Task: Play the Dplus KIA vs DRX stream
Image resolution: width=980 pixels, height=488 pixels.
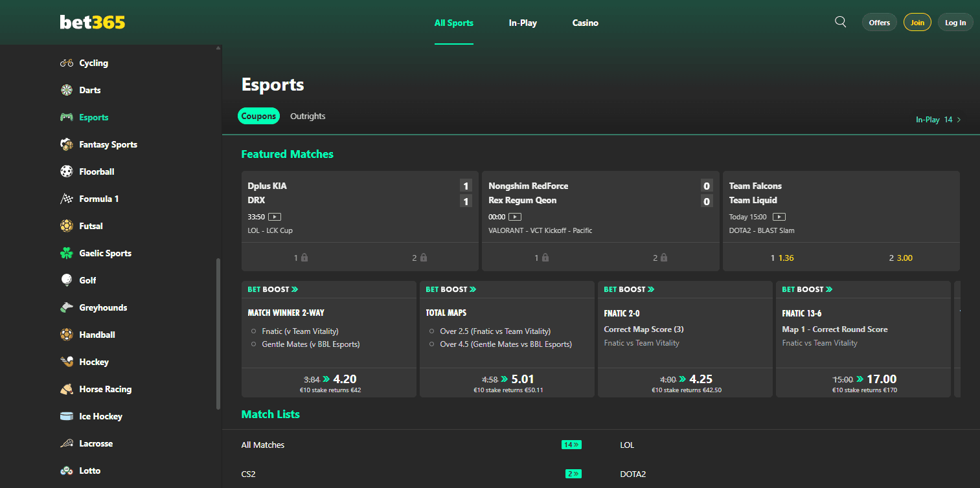Action: [x=275, y=216]
